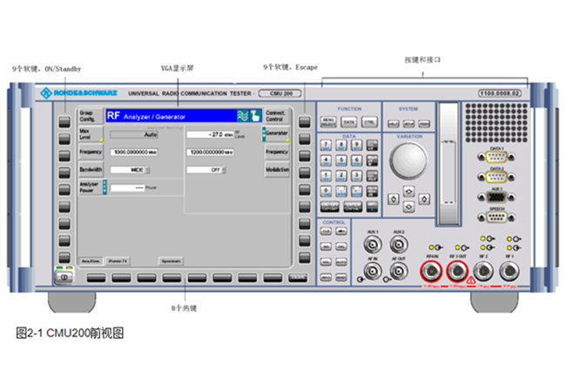This screenshot has width=566, height=392.
Task: Click the INFO key in the CONTROL group
Action: (x=326, y=278)
